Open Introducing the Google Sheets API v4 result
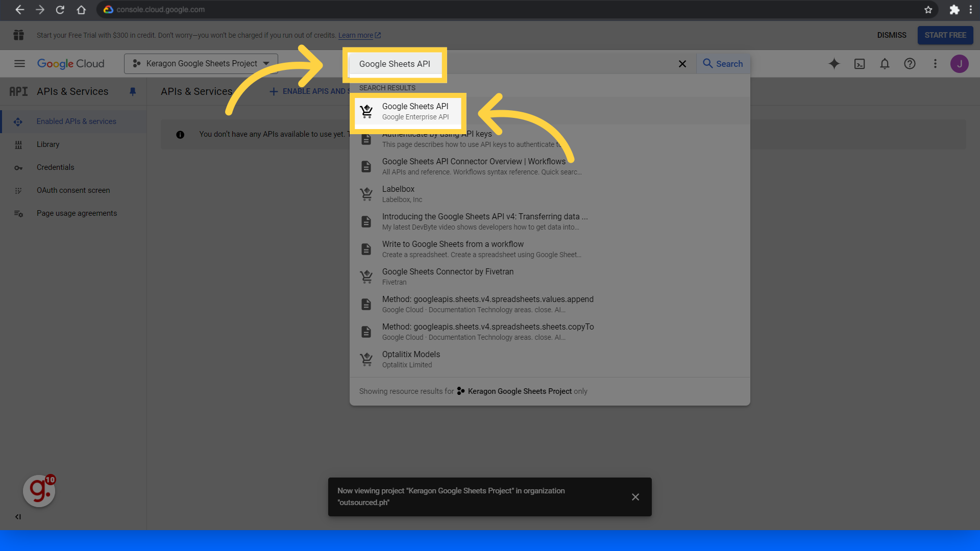980x551 pixels. click(550, 221)
